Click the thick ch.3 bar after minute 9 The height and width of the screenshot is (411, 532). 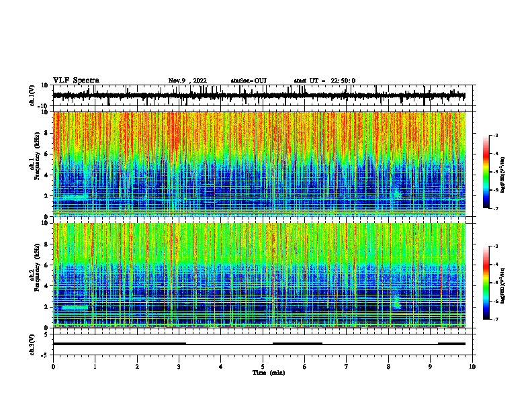[x=451, y=344]
